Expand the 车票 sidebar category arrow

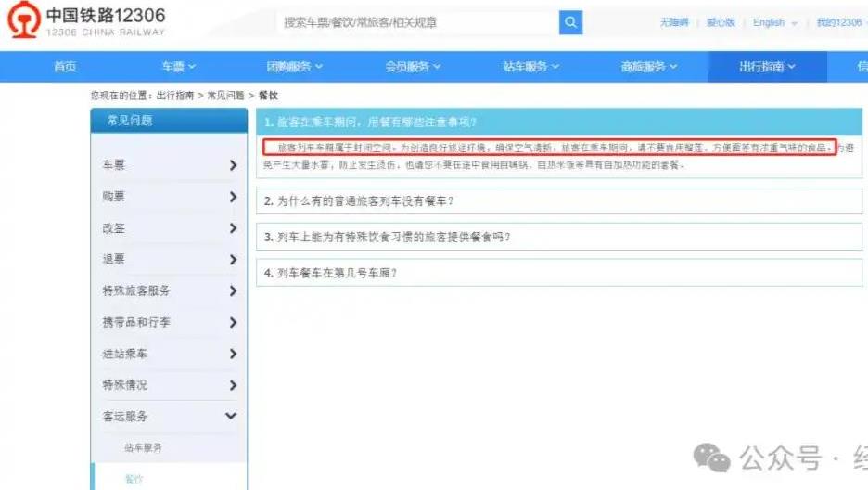232,165
